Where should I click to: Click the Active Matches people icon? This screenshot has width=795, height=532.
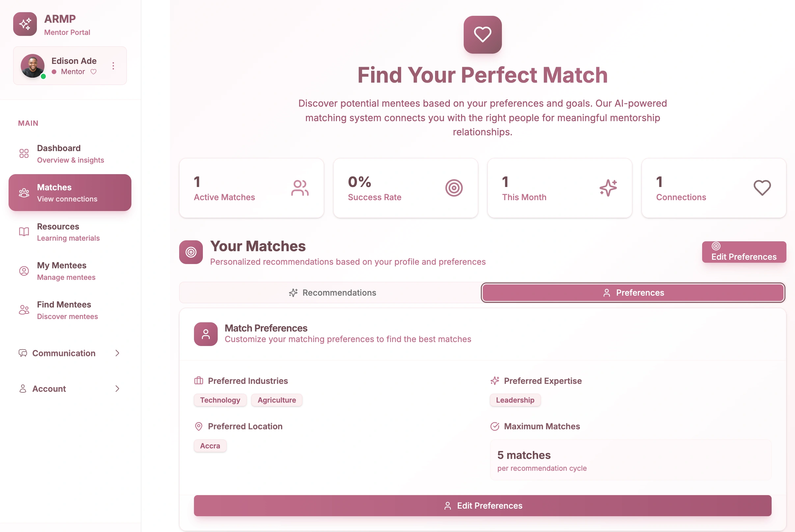point(300,188)
